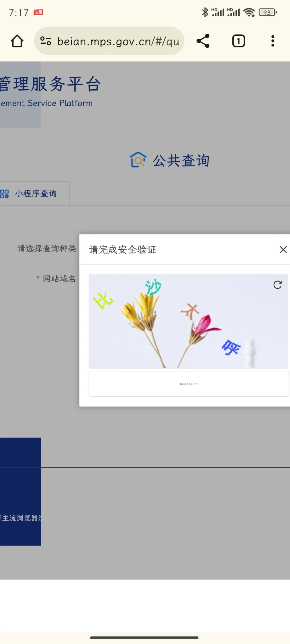The height and width of the screenshot is (644, 290).
Task: Open the tab switcher showing 1 tab
Action: [x=238, y=41]
